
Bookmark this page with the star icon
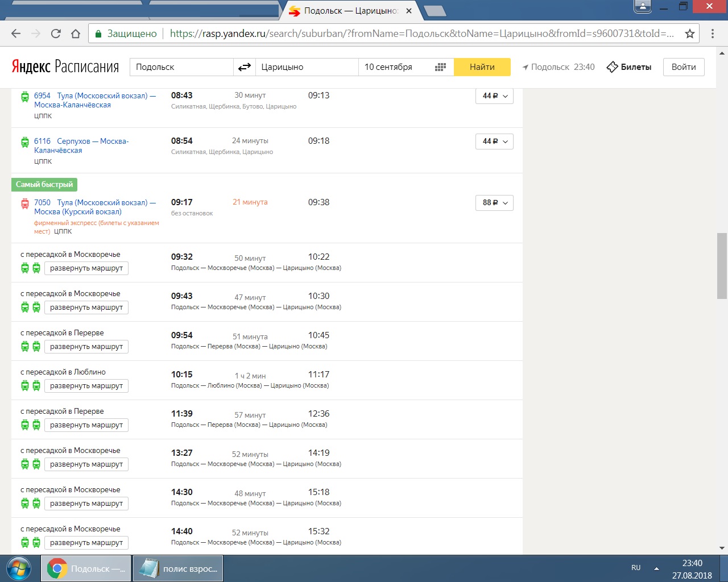[690, 34]
